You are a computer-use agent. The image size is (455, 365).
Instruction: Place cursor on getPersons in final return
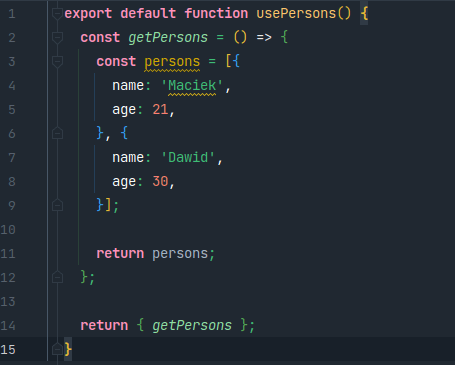click(192, 325)
